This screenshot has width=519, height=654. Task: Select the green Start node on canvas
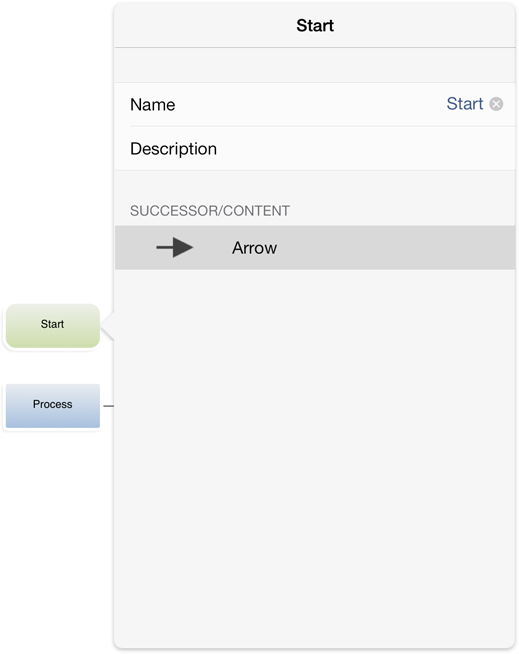(53, 326)
